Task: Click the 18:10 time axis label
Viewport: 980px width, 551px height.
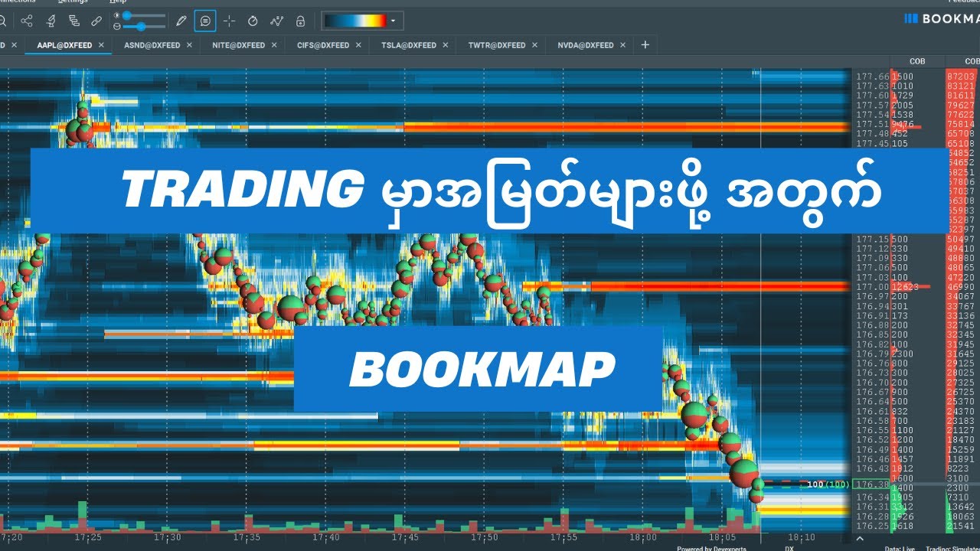Action: [x=800, y=538]
